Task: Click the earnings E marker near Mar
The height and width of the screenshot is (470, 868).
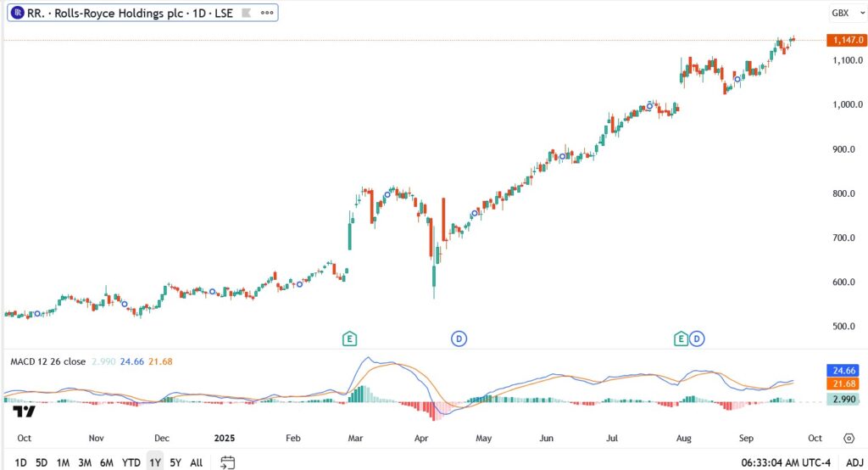Action: [349, 339]
